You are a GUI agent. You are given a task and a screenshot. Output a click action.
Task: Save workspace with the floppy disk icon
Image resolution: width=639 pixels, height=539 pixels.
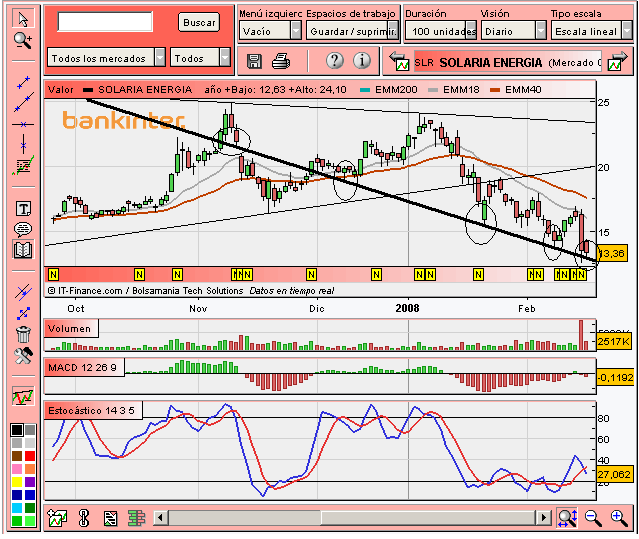254,62
